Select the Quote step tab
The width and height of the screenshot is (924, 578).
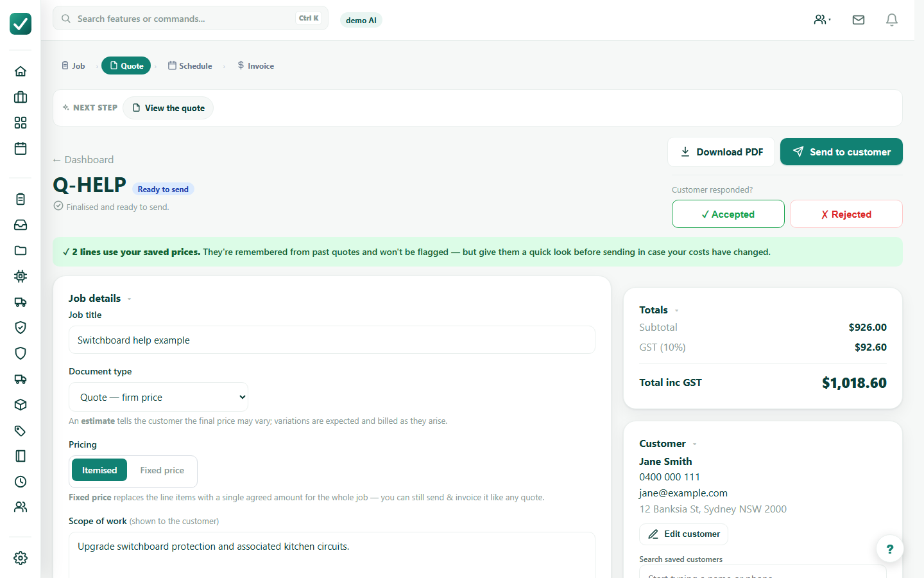click(126, 66)
